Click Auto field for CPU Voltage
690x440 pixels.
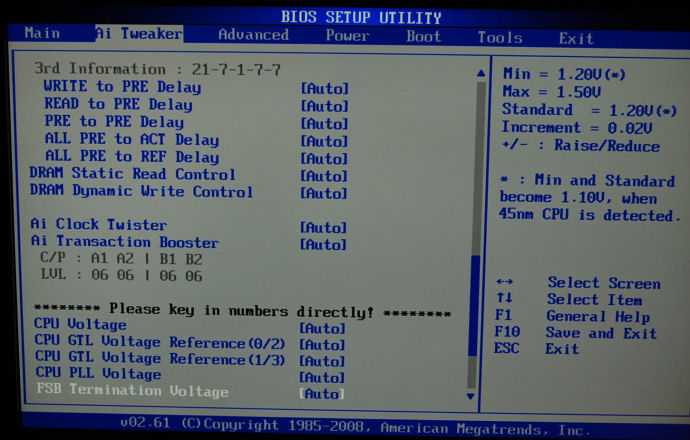coord(323,329)
